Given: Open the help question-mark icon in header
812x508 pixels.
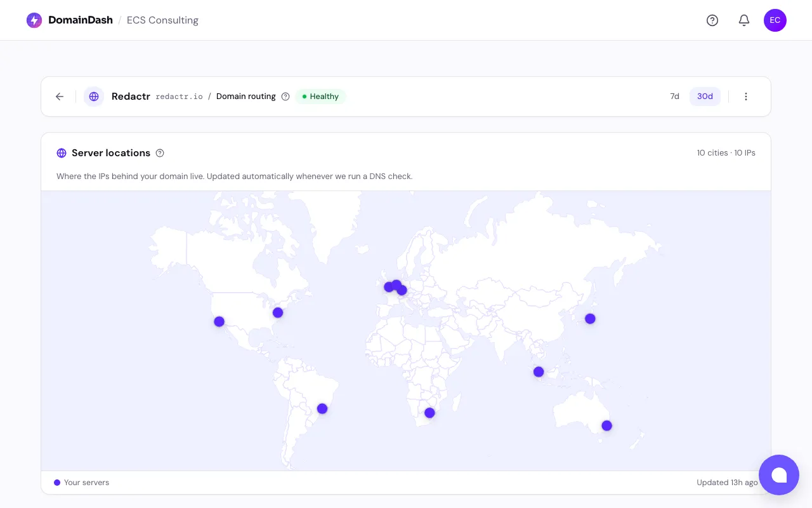Looking at the screenshot, I should point(712,20).
